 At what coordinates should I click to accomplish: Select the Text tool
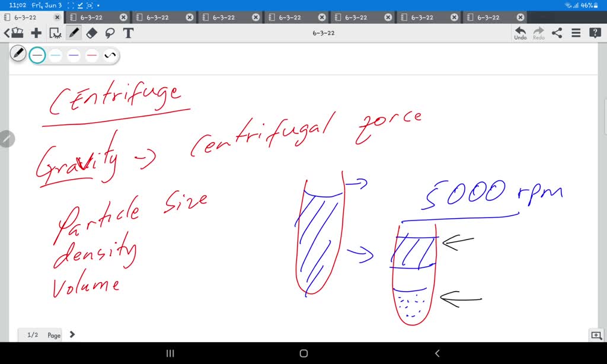[128, 33]
